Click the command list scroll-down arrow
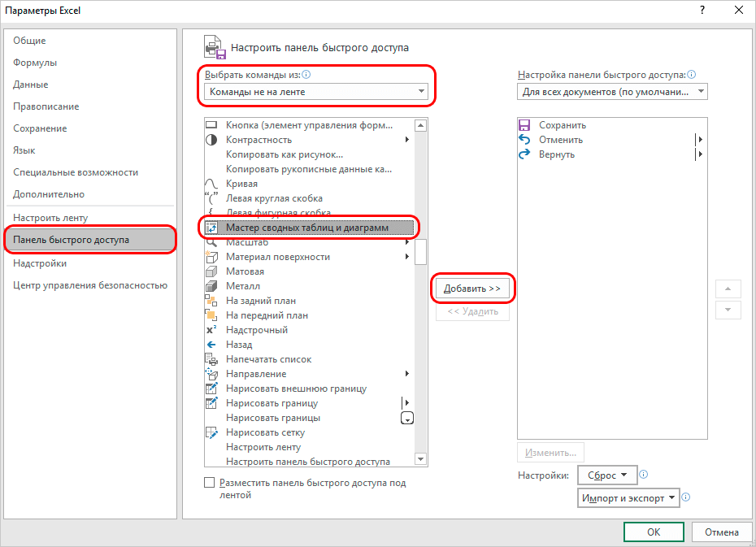The width and height of the screenshot is (756, 547). click(x=421, y=459)
